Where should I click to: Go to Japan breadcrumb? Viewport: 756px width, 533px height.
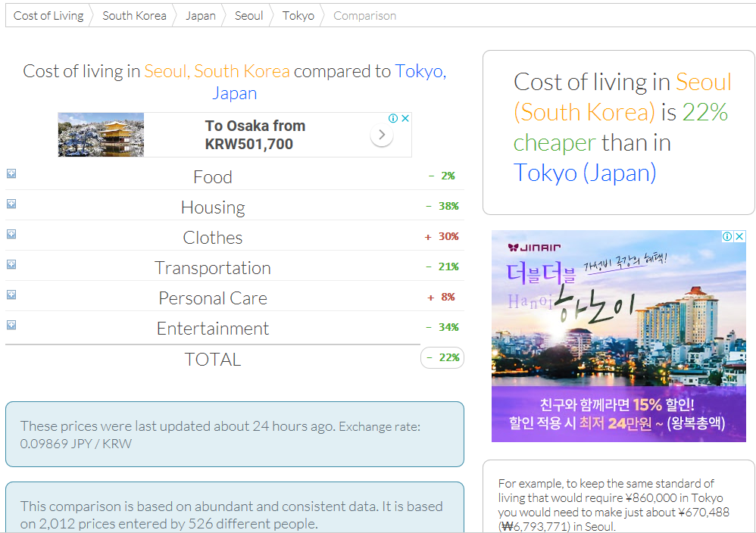tap(201, 15)
